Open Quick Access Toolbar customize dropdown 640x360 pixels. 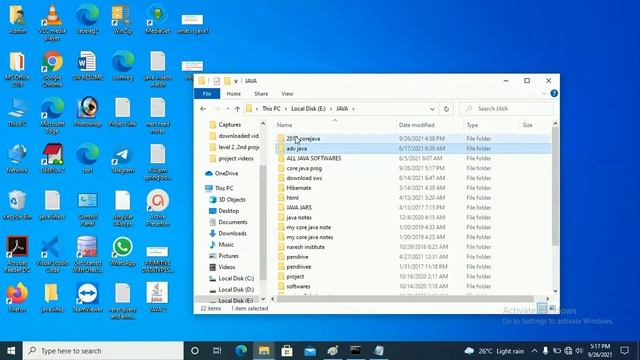pyautogui.click(x=236, y=81)
